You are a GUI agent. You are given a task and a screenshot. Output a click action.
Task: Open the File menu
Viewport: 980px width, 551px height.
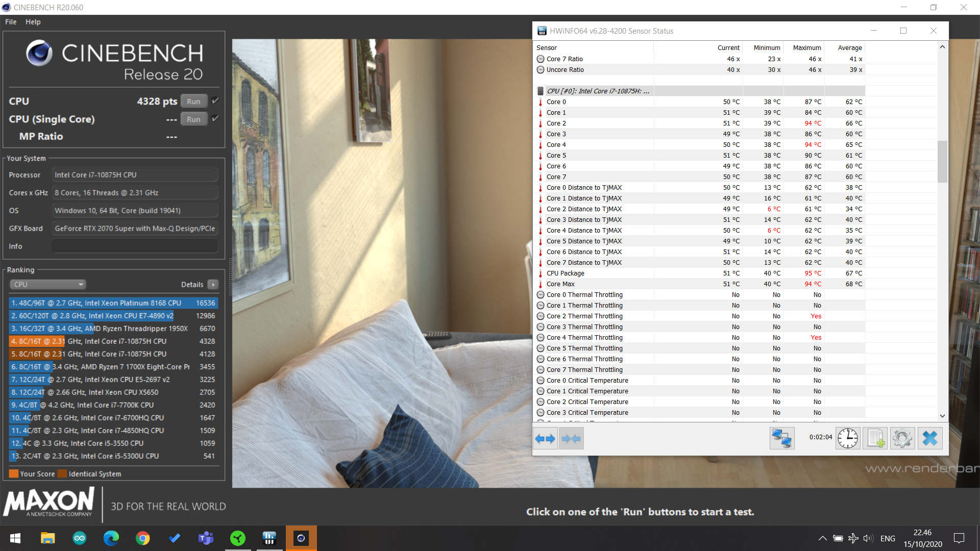[x=11, y=22]
